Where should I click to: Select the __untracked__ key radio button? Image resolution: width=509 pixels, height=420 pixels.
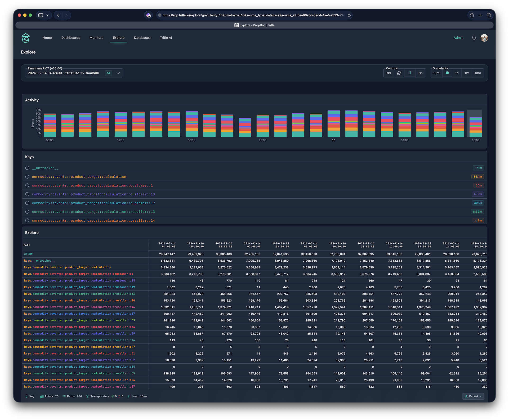pyautogui.click(x=27, y=168)
